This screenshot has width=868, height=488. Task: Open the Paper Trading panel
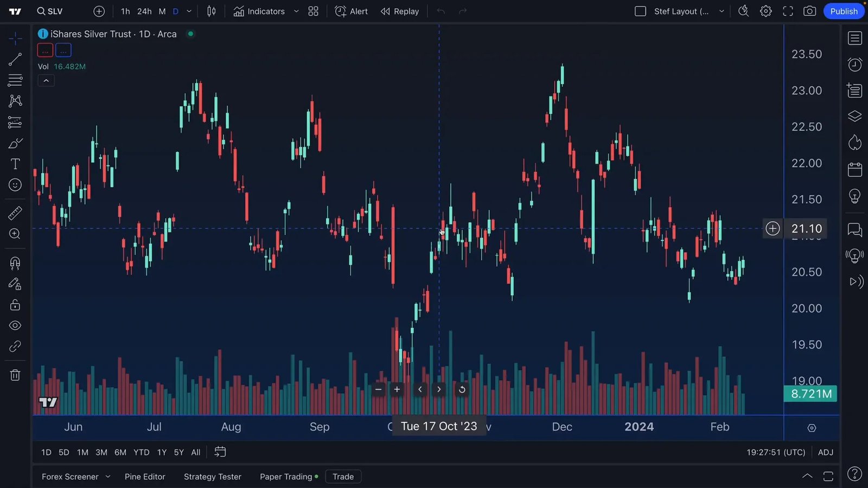(x=289, y=477)
